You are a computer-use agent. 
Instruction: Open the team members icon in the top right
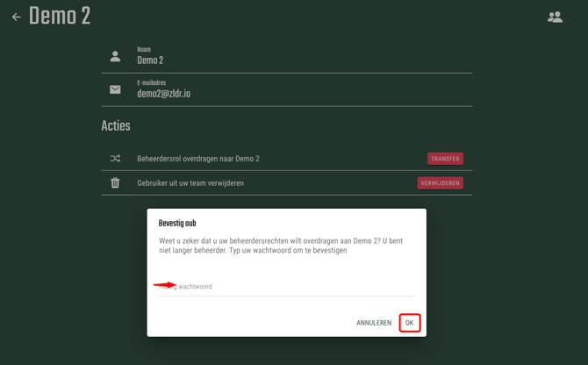coord(555,17)
